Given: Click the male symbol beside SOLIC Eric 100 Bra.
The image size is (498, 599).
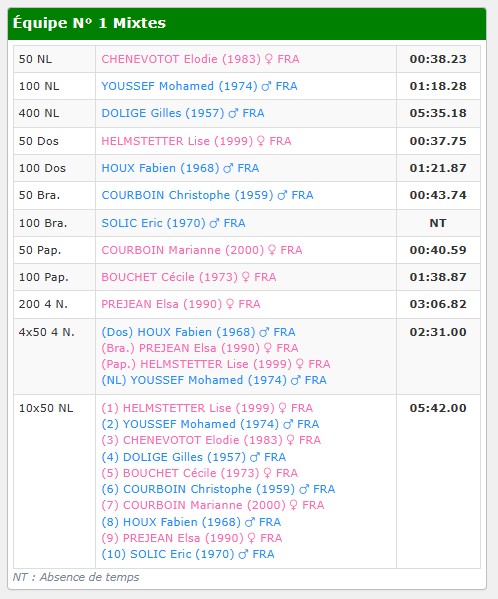Looking at the screenshot, I should pos(214,223).
